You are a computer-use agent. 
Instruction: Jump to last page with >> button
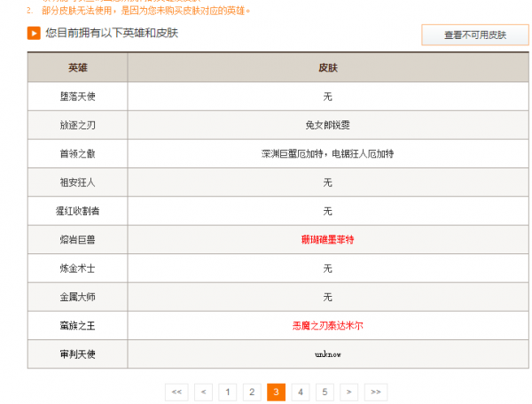[376, 392]
